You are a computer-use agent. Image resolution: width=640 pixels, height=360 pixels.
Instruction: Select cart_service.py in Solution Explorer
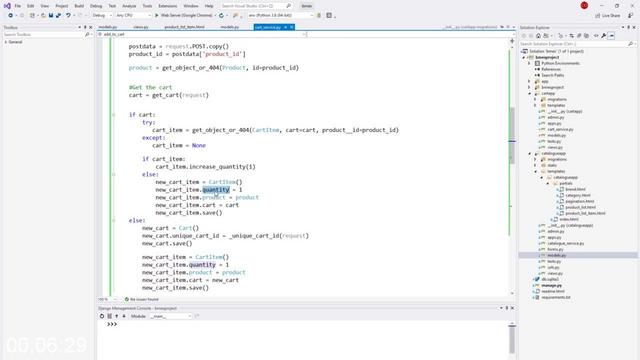pos(560,129)
